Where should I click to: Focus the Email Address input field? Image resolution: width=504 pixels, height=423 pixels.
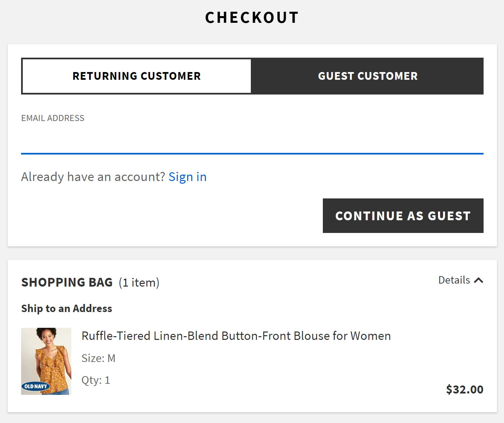pyautogui.click(x=252, y=140)
